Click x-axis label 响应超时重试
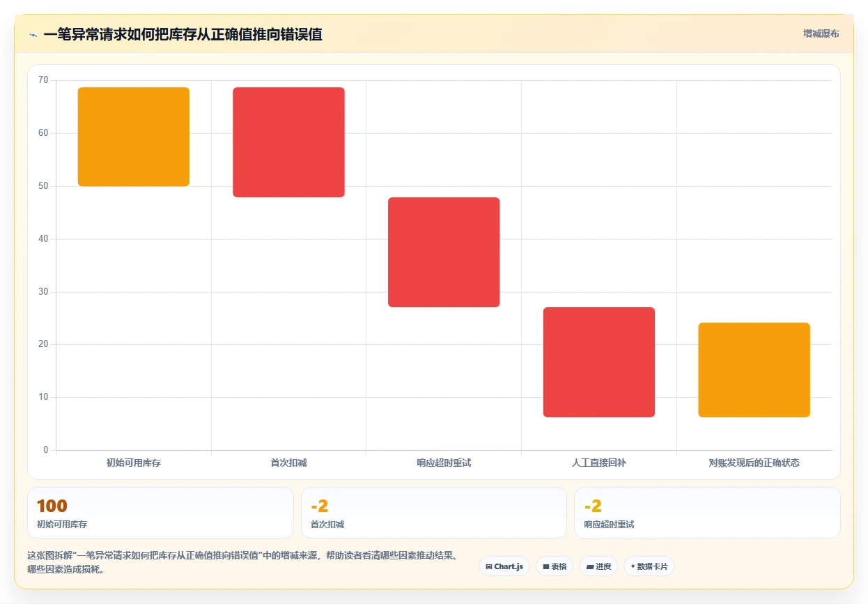Image resolution: width=868 pixels, height=604 pixels. tap(444, 463)
